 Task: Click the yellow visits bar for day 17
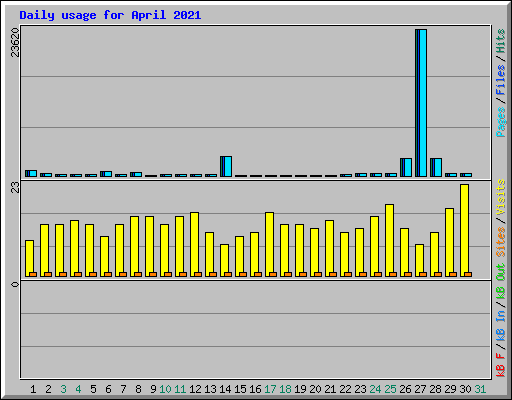(x=269, y=244)
